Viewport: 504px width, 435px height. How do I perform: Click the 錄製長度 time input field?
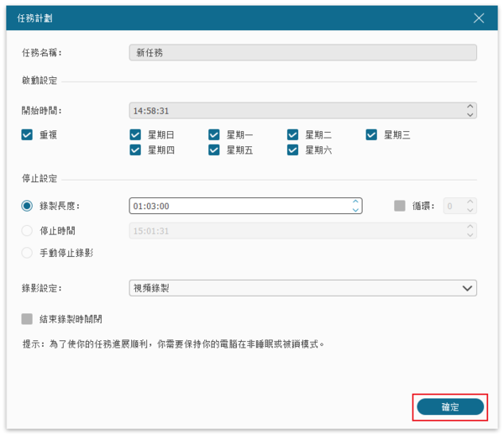point(239,206)
